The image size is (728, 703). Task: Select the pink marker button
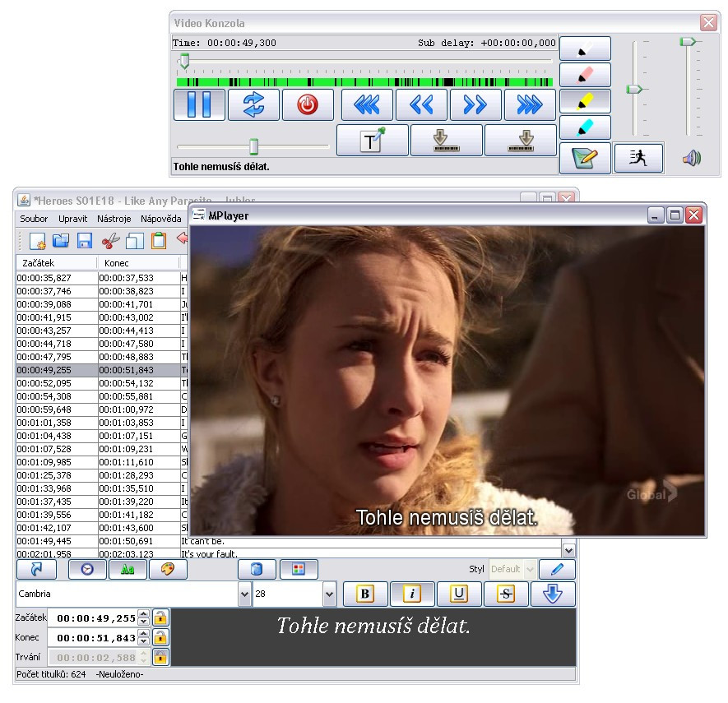[x=585, y=75]
